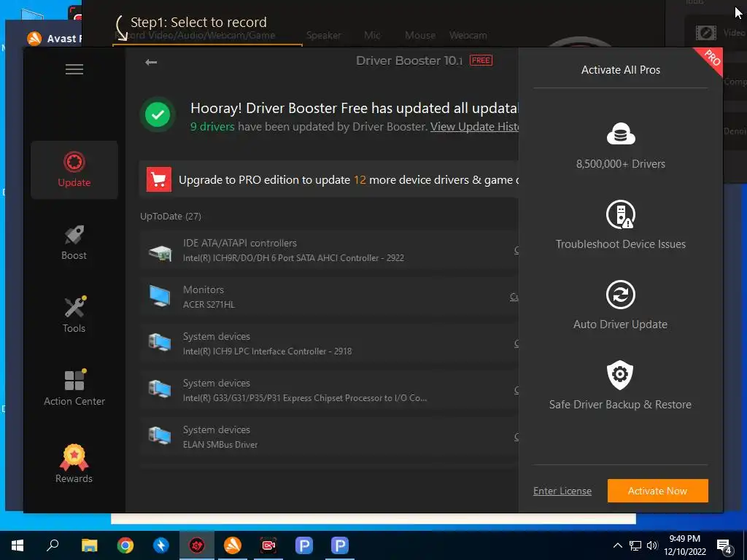Open Avast from the taskbar
Screen dimensions: 747x560
[x=233, y=545]
